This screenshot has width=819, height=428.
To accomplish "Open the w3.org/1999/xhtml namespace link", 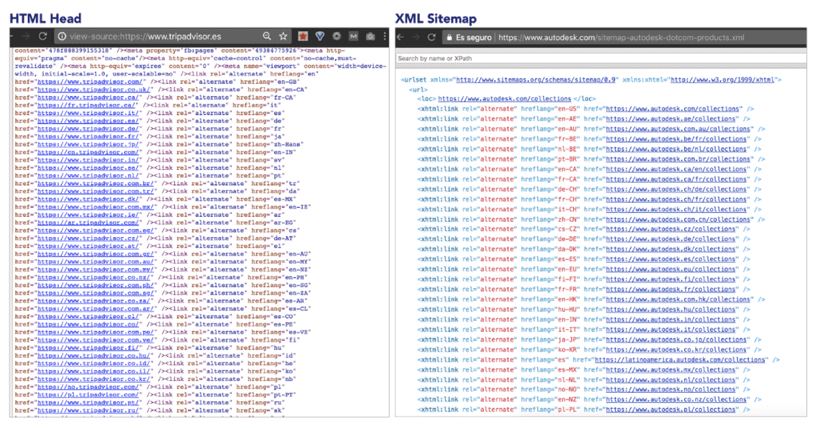I will point(723,80).
